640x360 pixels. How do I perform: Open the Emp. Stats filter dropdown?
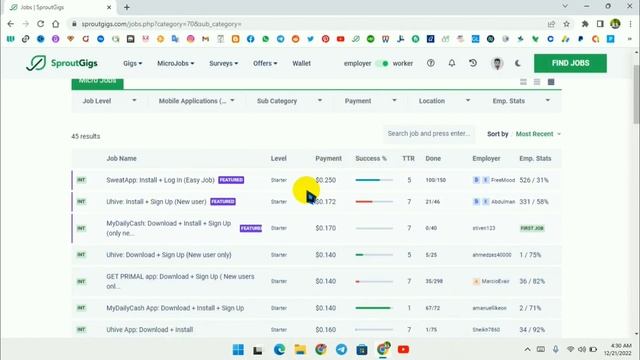click(x=521, y=101)
